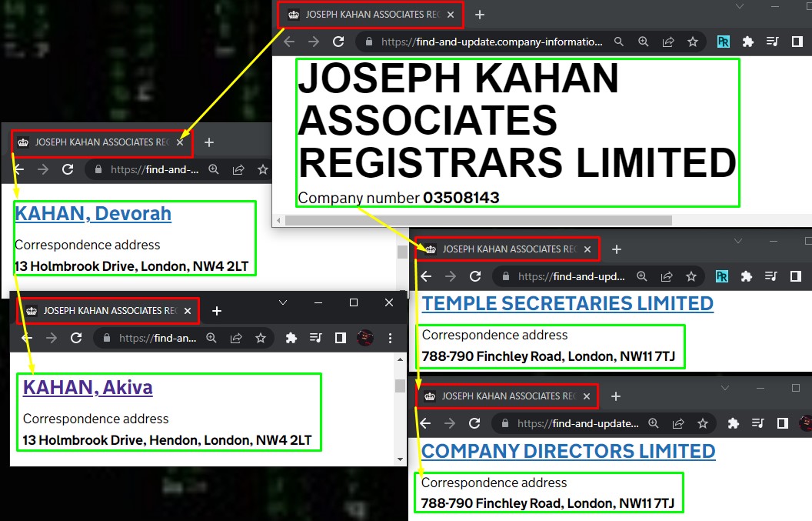Viewport: 812px width, 521px height.
Task: Select the JOSEPH KAHAN ASSOCIATES tab in Temple Secretaries window
Action: point(507,249)
